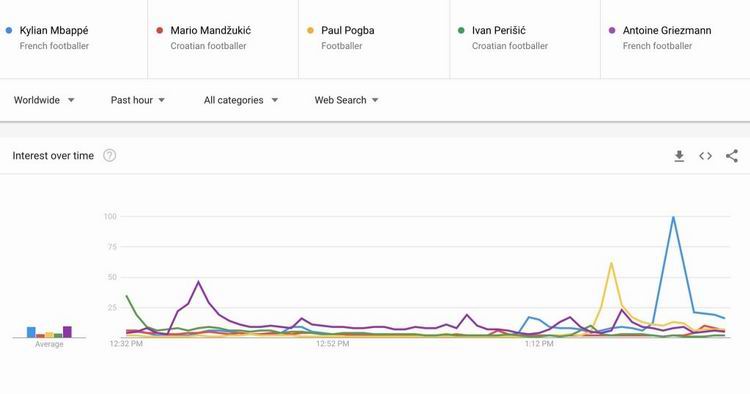Screen dimensions: 750x394
Task: Open help for Interest over time
Action: point(110,155)
